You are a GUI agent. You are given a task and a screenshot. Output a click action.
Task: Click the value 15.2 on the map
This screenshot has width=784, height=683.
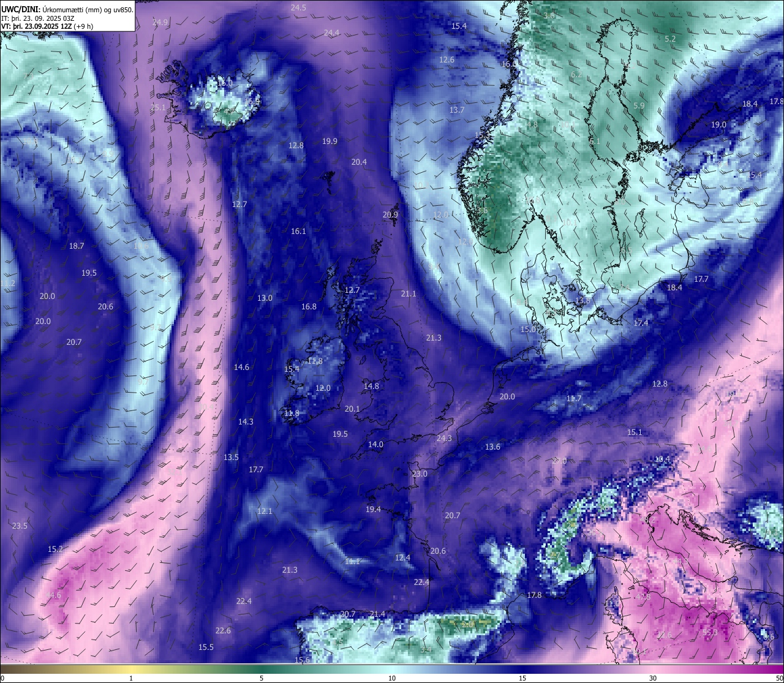[x=56, y=549]
